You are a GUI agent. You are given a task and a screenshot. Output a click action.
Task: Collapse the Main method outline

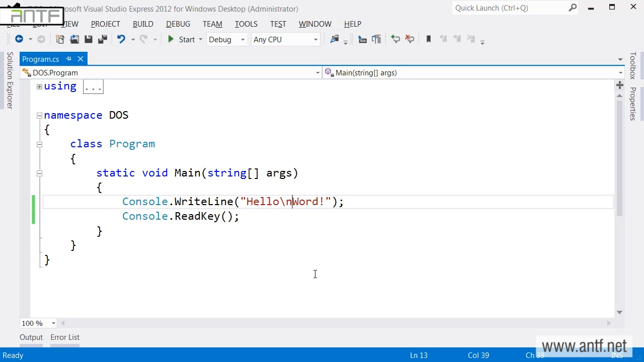click(39, 173)
